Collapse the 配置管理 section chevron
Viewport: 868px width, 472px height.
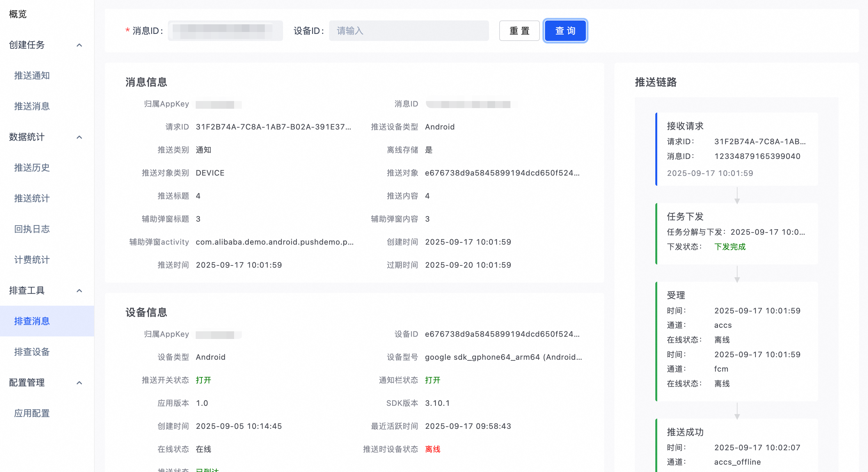point(79,383)
